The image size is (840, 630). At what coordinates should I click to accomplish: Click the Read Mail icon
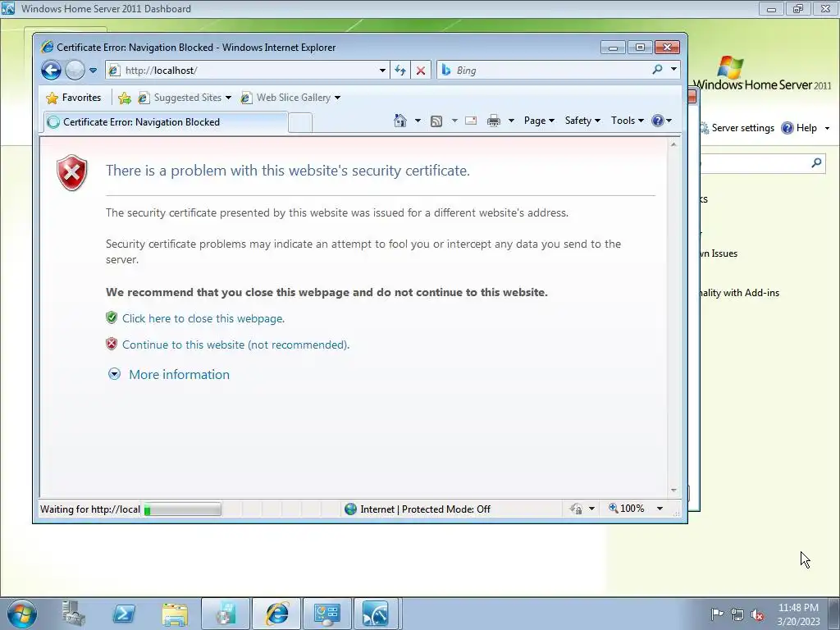pos(471,121)
